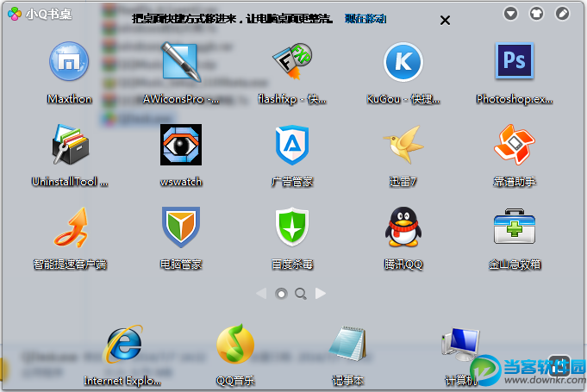The image size is (587, 392).
Task: Open the skin shirt icon at top
Action: (536, 14)
